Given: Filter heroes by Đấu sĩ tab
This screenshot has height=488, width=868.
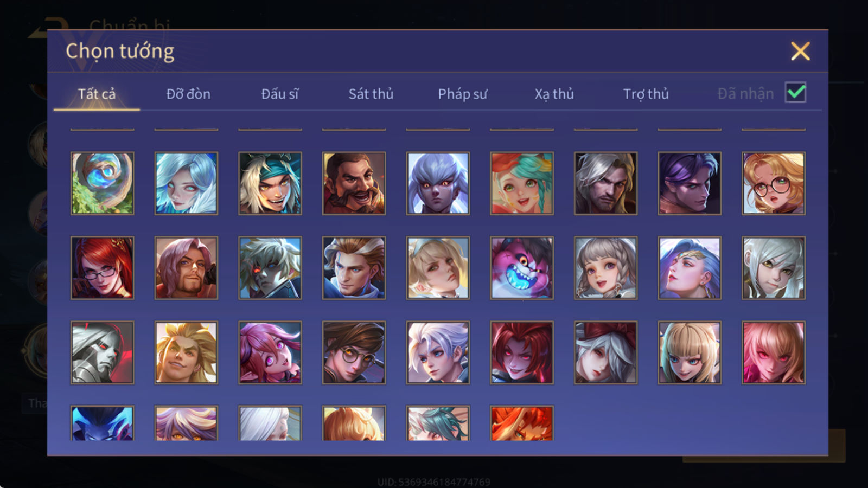Looking at the screenshot, I should point(280,94).
